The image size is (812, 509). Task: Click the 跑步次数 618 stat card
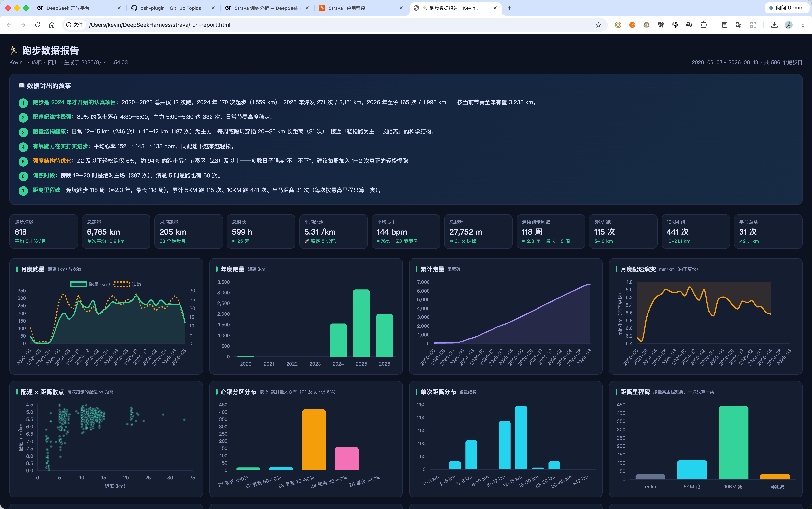click(44, 232)
